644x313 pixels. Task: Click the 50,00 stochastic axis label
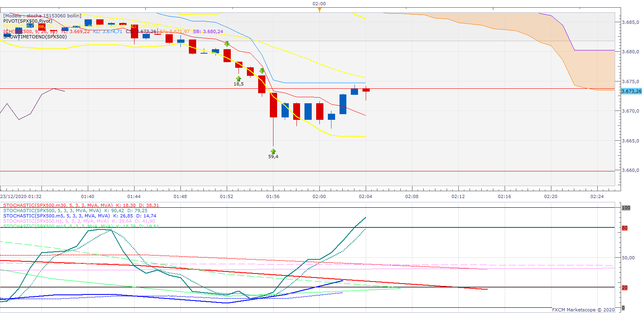tap(628, 257)
